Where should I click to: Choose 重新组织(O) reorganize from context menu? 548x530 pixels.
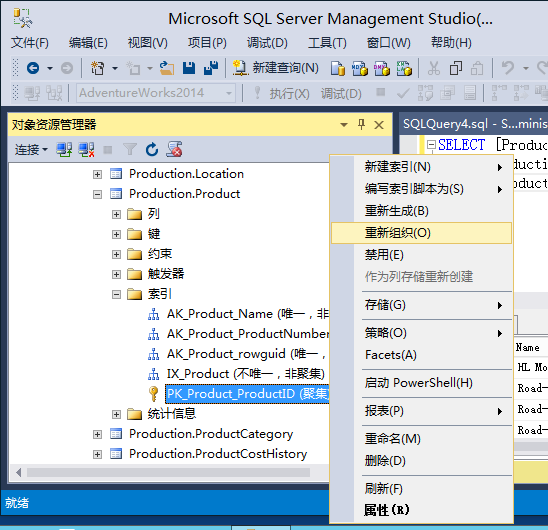[x=421, y=233]
